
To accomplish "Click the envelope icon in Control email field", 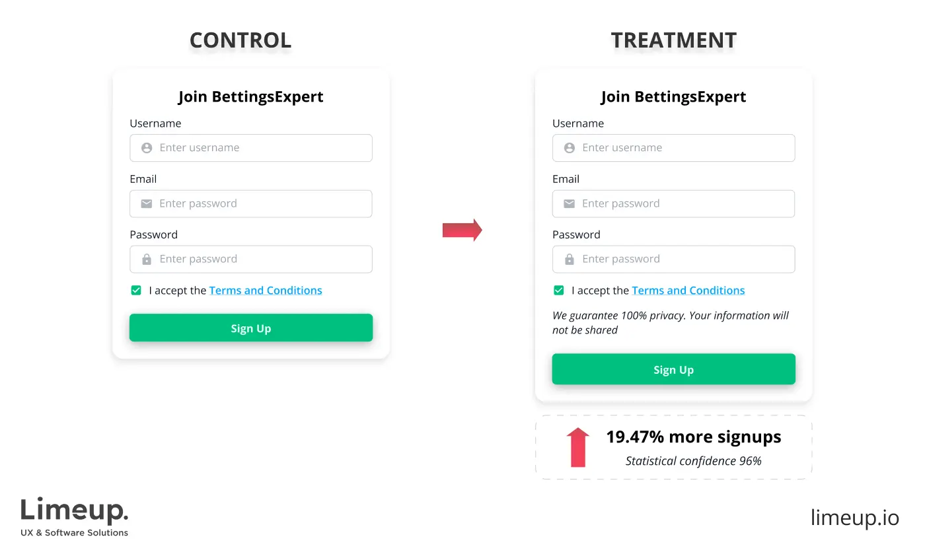I will point(147,204).
